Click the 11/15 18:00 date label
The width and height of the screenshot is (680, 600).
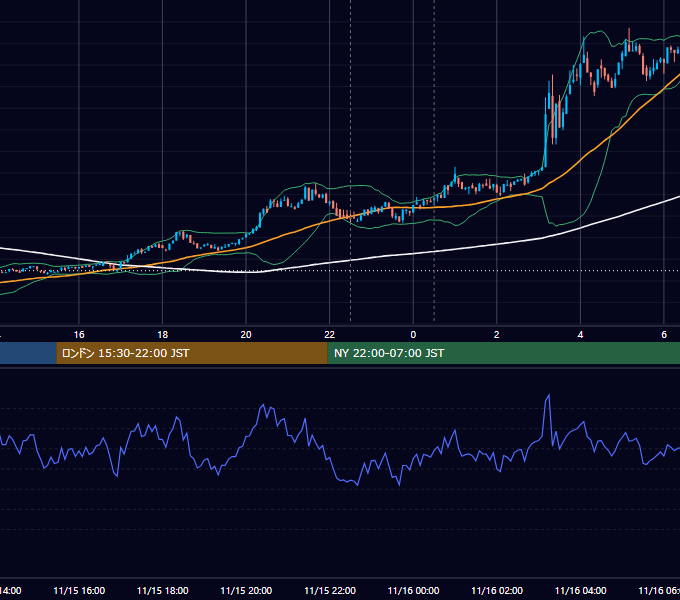[x=163, y=590]
